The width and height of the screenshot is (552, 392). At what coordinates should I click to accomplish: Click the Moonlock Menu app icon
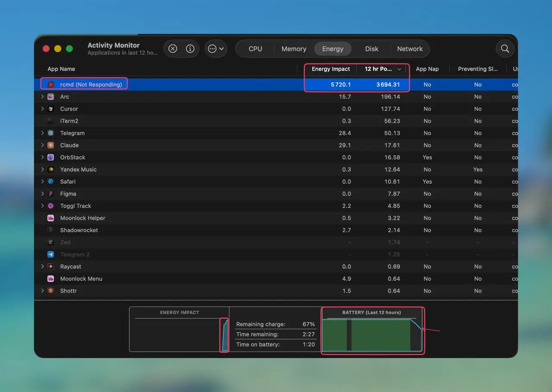(x=51, y=279)
